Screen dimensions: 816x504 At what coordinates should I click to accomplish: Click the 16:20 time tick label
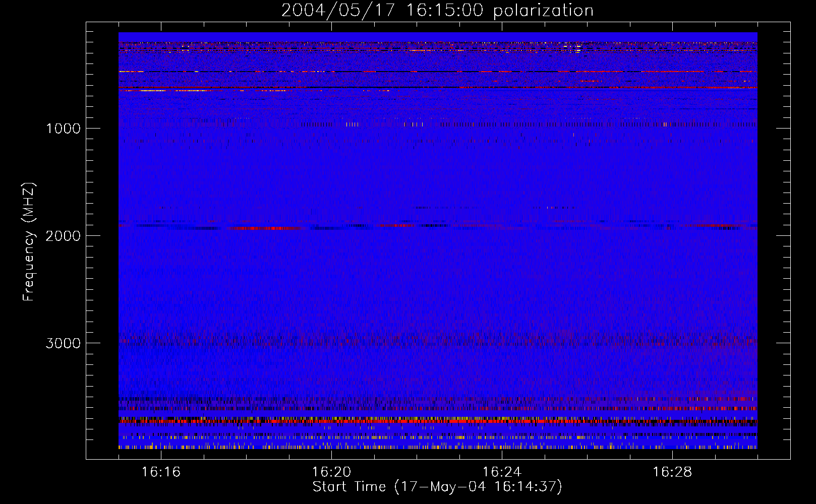331,472
